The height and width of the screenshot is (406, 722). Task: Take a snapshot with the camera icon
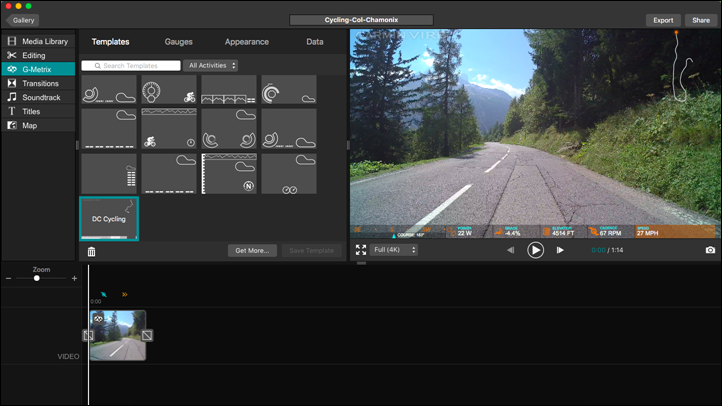pyautogui.click(x=710, y=250)
